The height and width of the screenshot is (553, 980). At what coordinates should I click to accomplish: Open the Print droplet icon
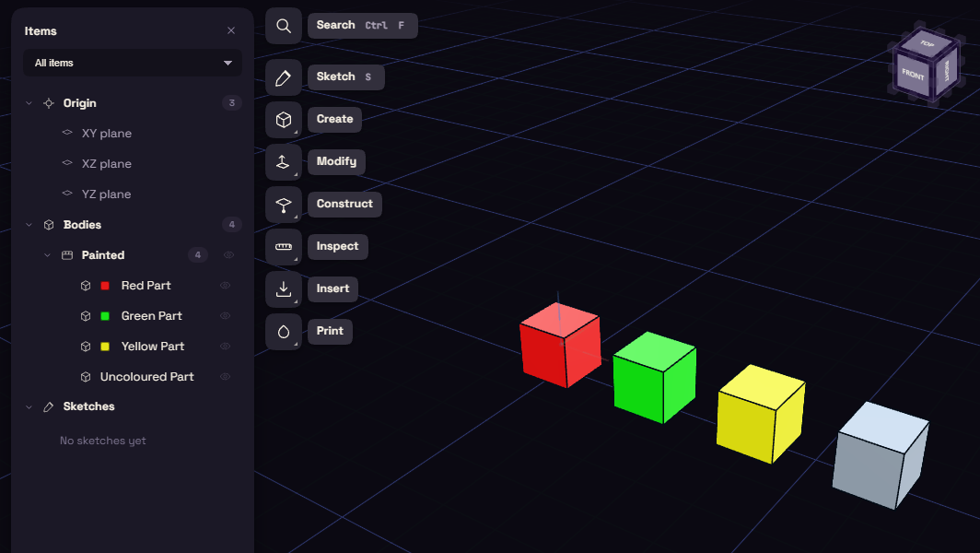(283, 332)
